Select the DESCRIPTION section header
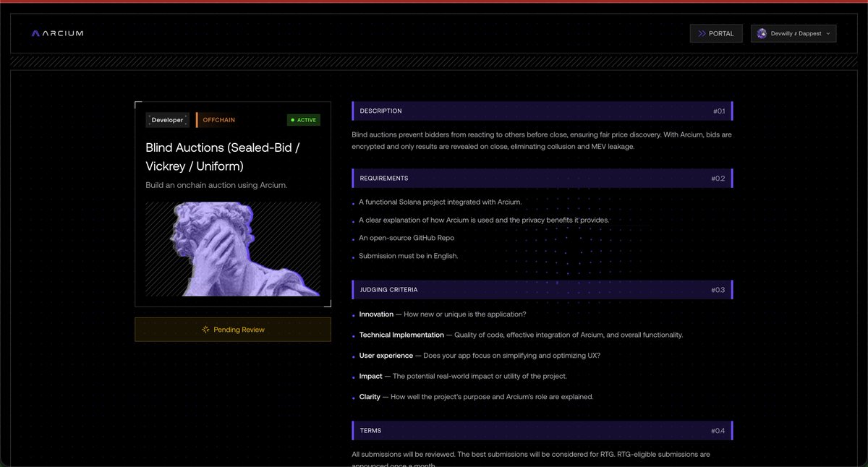Viewport: 868px width, 467px height. 542,111
